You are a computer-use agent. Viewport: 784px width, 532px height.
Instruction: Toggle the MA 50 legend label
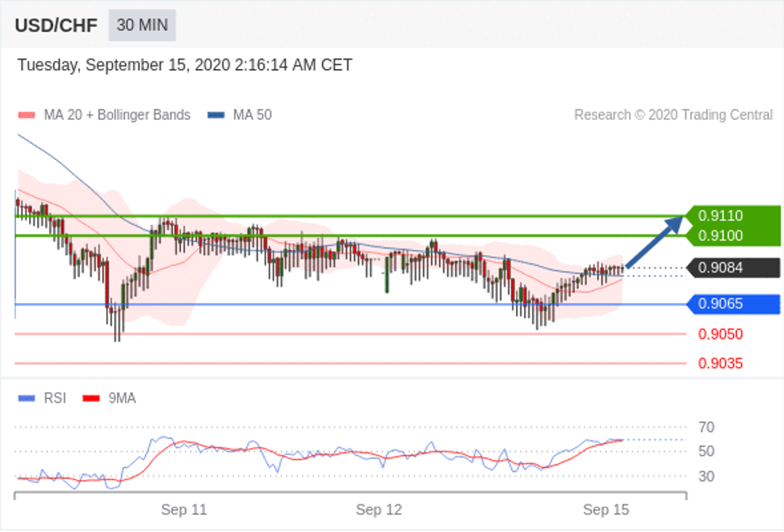tap(253, 115)
